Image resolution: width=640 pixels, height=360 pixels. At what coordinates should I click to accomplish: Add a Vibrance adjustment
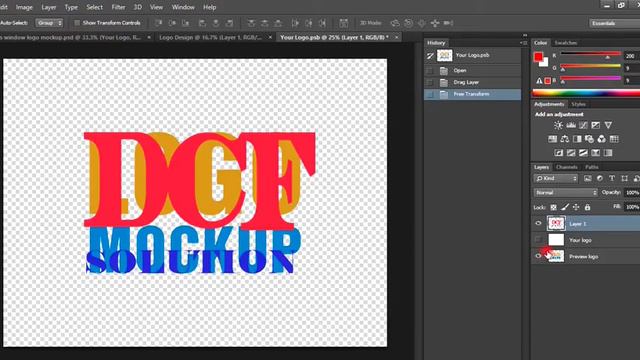(x=608, y=125)
